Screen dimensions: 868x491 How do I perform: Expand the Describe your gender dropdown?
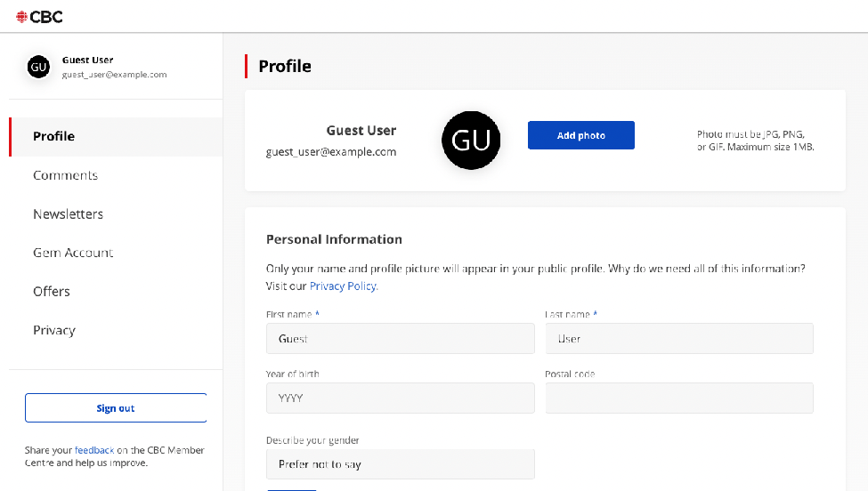click(x=401, y=464)
